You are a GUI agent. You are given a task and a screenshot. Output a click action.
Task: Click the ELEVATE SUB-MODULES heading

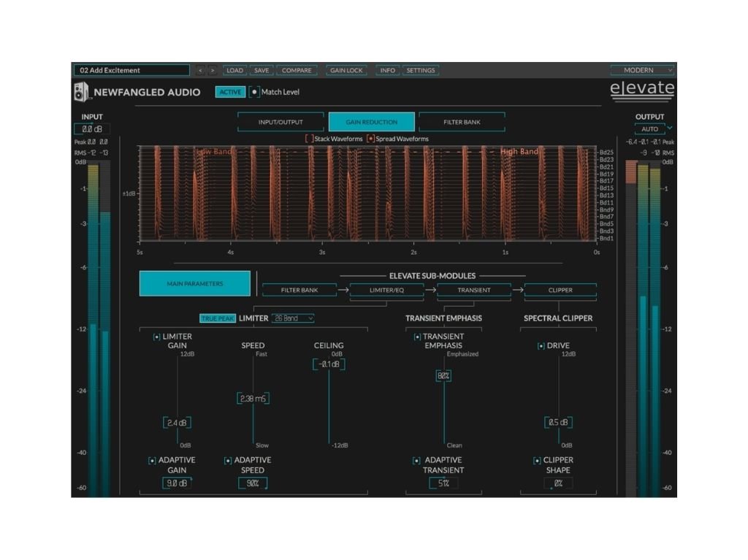[432, 276]
